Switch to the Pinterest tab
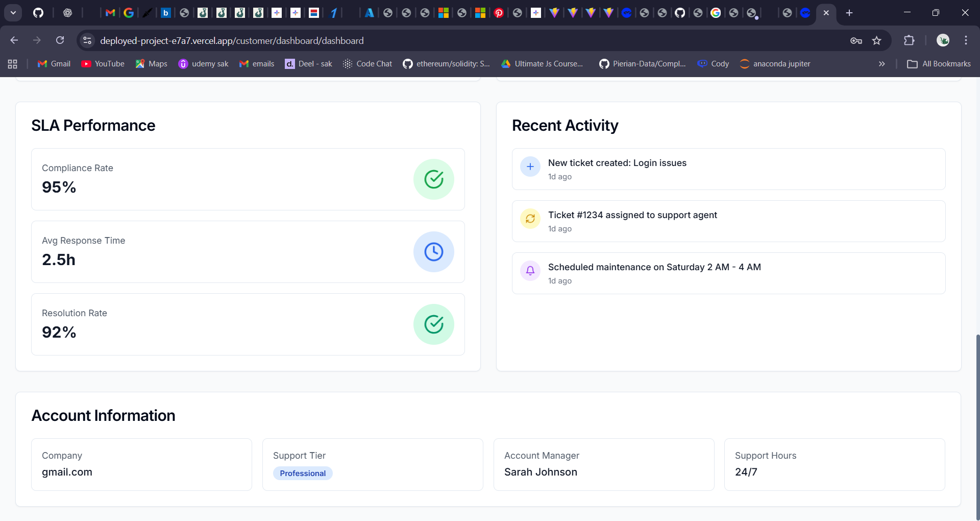Image resolution: width=980 pixels, height=521 pixels. pyautogui.click(x=499, y=13)
